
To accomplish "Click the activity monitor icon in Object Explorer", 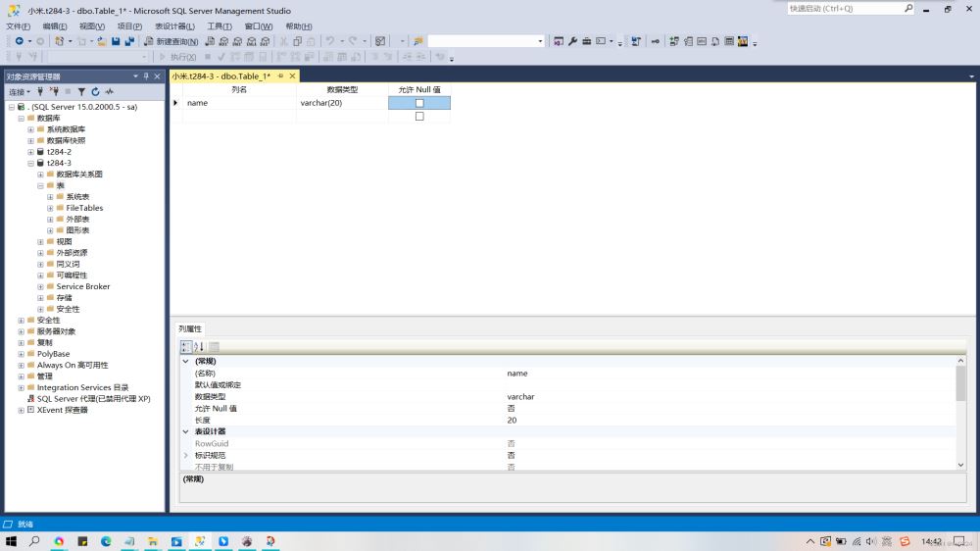I will pos(110,91).
